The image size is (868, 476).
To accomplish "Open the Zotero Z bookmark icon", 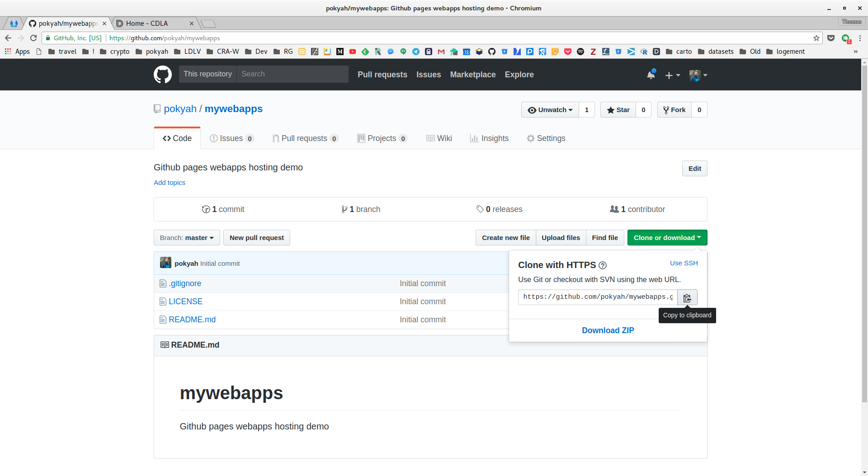I will coord(593,52).
